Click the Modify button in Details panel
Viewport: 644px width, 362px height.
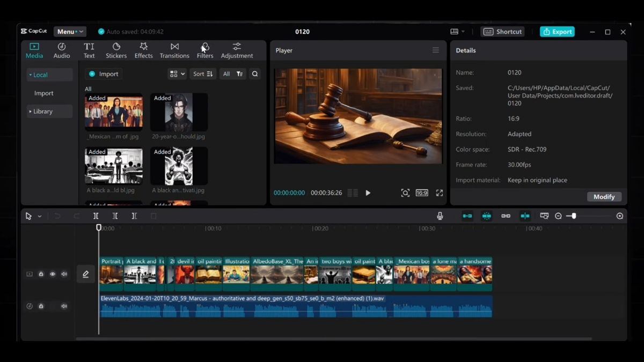pos(604,197)
